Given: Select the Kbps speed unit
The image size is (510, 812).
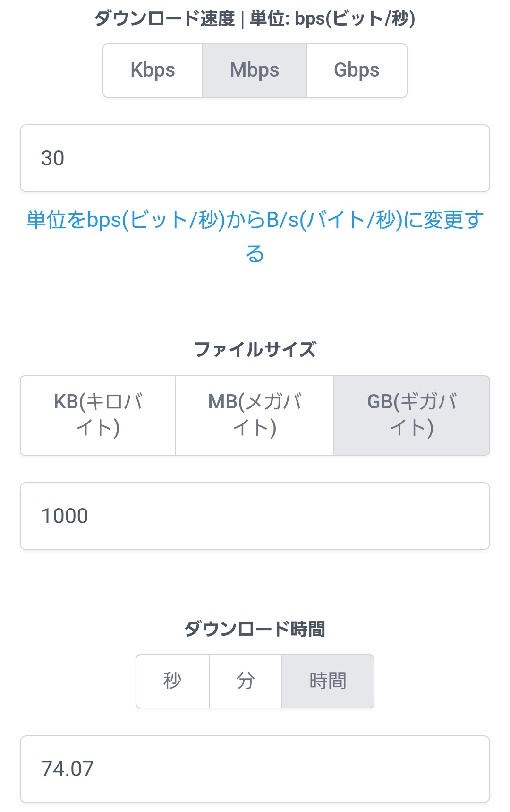Looking at the screenshot, I should click(x=153, y=70).
